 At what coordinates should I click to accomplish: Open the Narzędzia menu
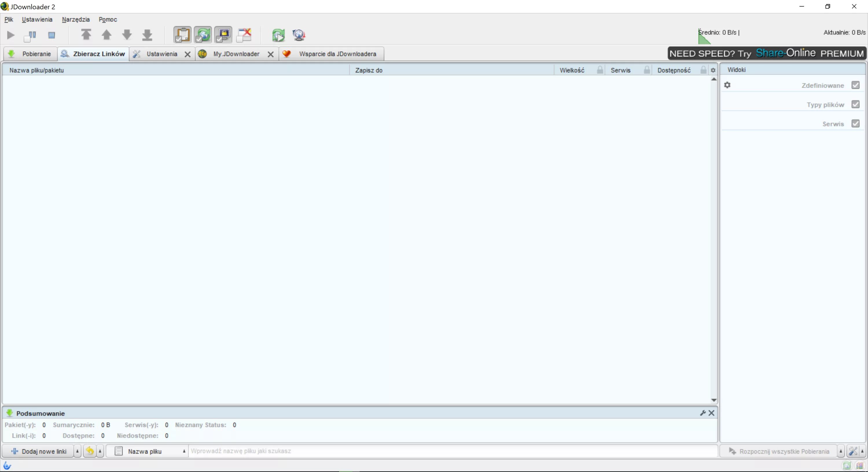click(x=76, y=20)
